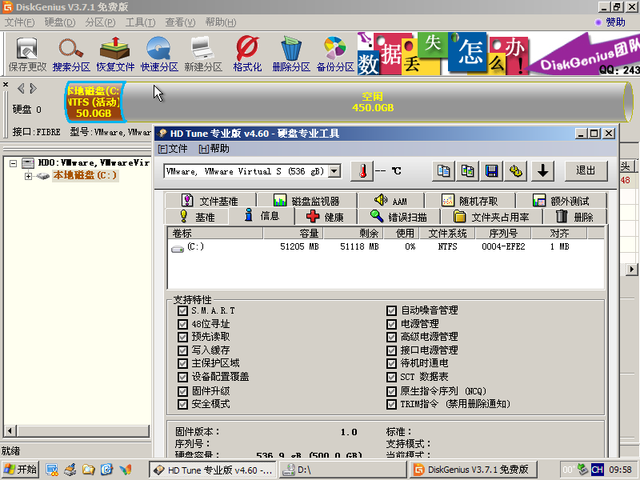
Task: Switch to the 基准 benchmark tab
Action: 197,217
